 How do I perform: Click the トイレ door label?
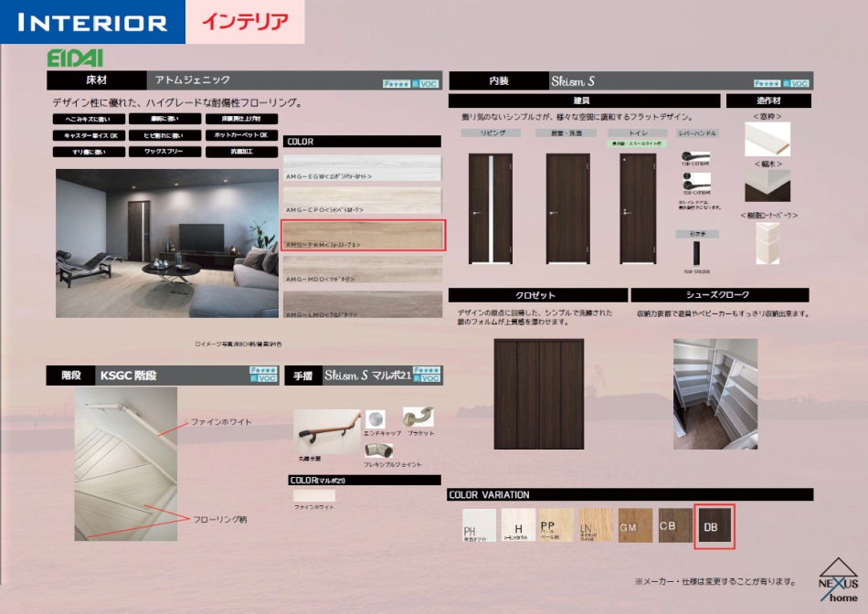[637, 132]
